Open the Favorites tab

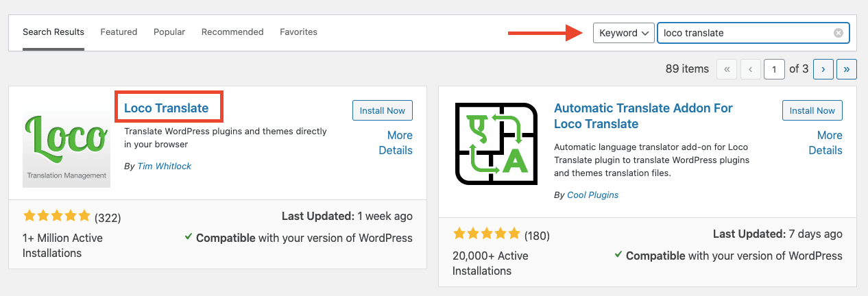tap(298, 32)
